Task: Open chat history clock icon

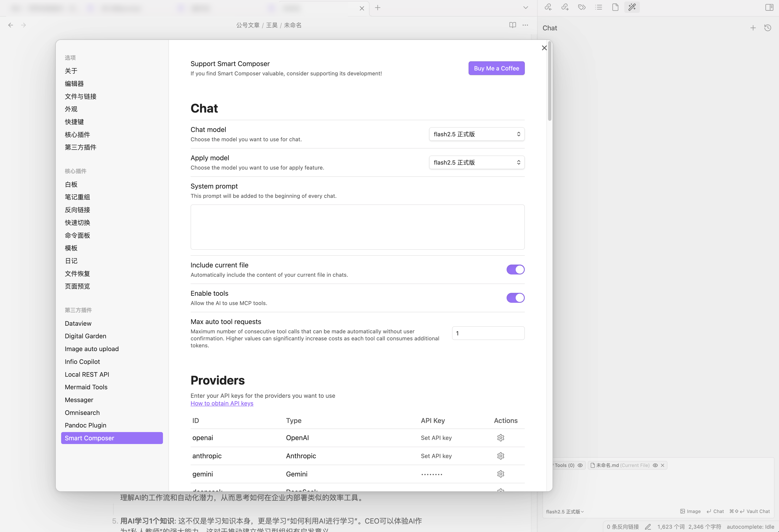Action: pos(768,28)
